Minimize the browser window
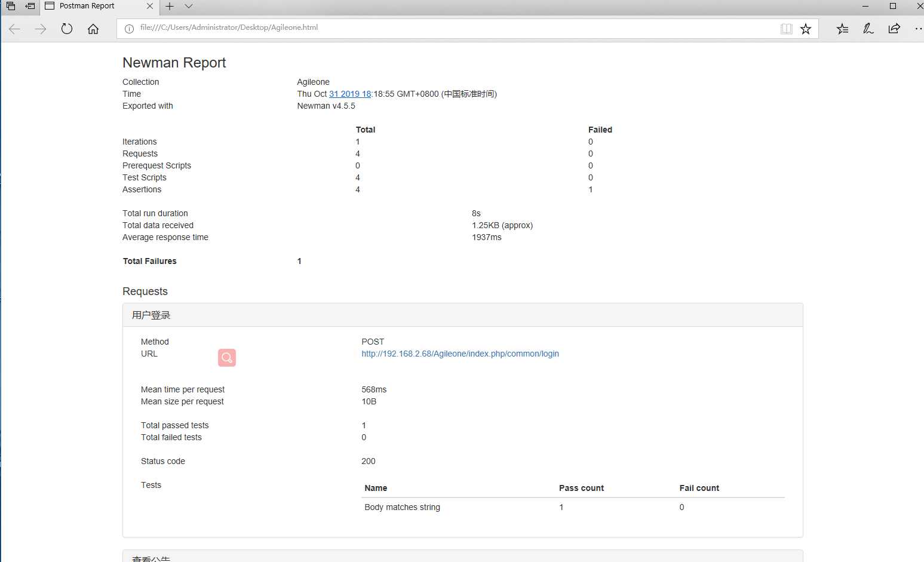This screenshot has width=924, height=562. [865, 6]
